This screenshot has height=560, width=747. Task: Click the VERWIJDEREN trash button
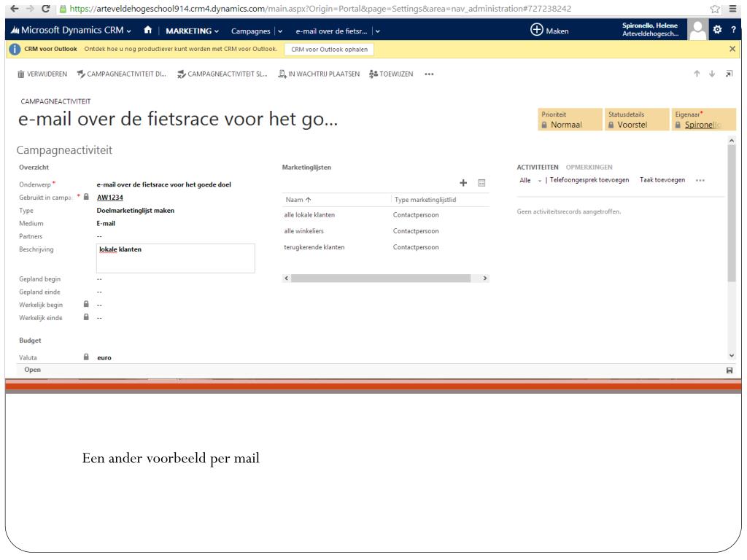(x=42, y=74)
